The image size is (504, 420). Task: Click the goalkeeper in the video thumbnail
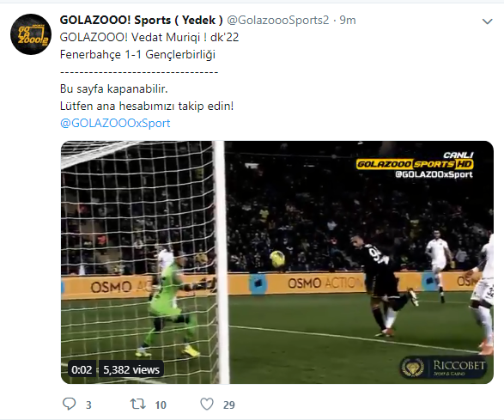[x=167, y=306]
